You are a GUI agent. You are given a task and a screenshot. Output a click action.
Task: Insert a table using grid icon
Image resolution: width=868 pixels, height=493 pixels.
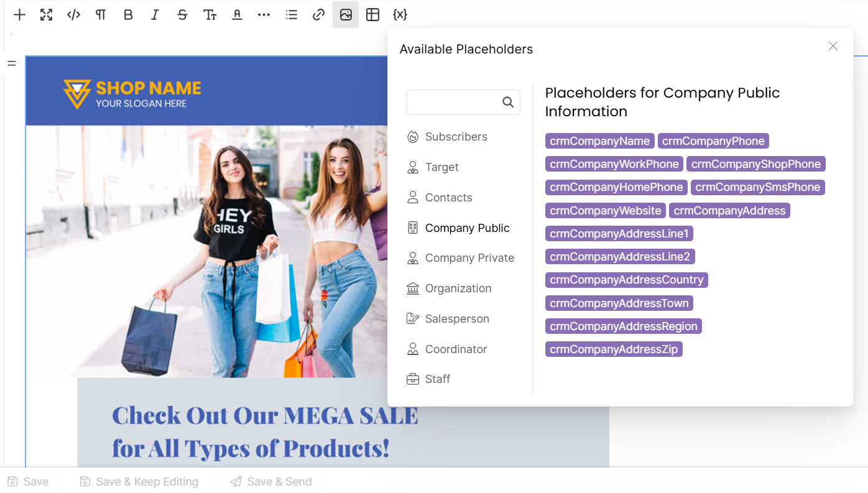click(x=373, y=15)
